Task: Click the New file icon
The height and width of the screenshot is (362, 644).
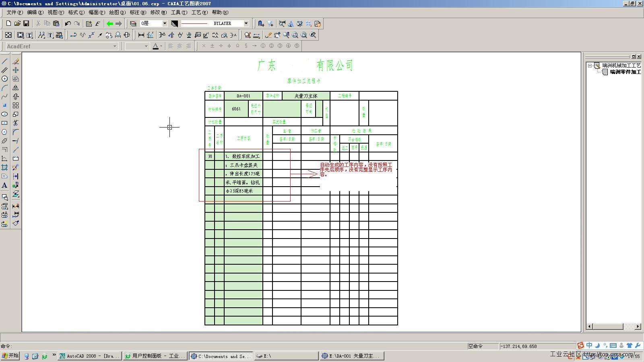Action: pyautogui.click(x=8, y=24)
